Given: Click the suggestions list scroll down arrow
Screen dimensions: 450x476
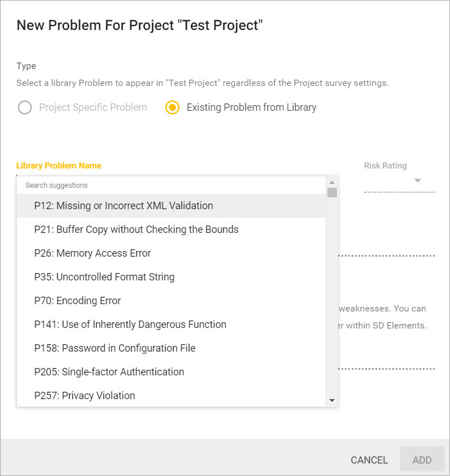Looking at the screenshot, I should click(332, 400).
